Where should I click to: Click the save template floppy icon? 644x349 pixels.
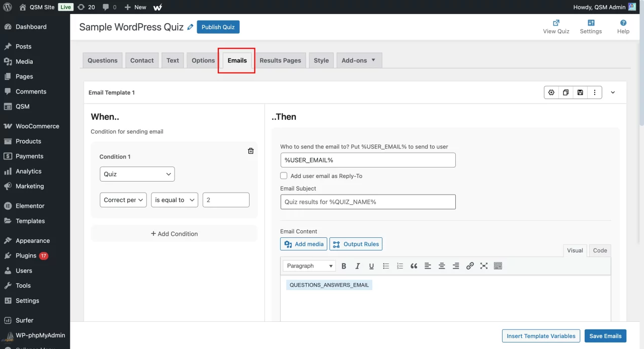580,93
